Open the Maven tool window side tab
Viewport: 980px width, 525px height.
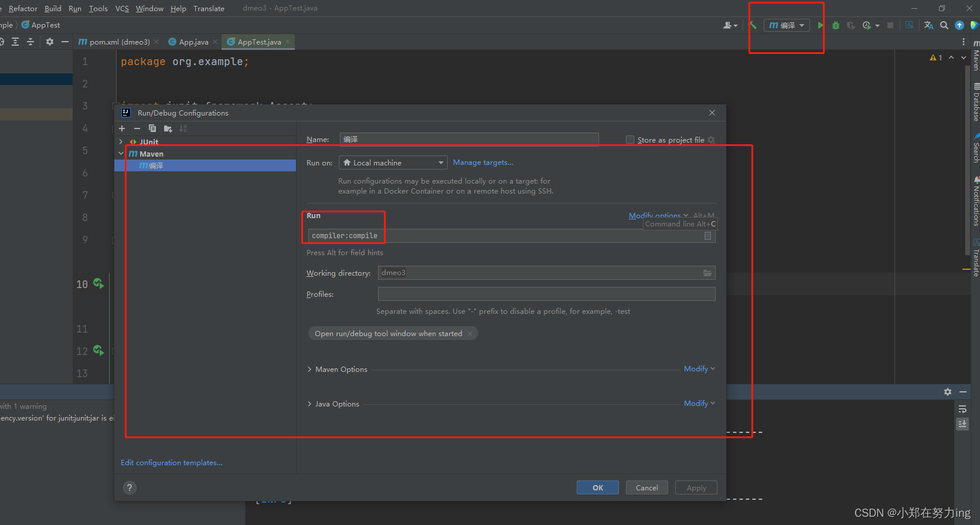(976, 55)
